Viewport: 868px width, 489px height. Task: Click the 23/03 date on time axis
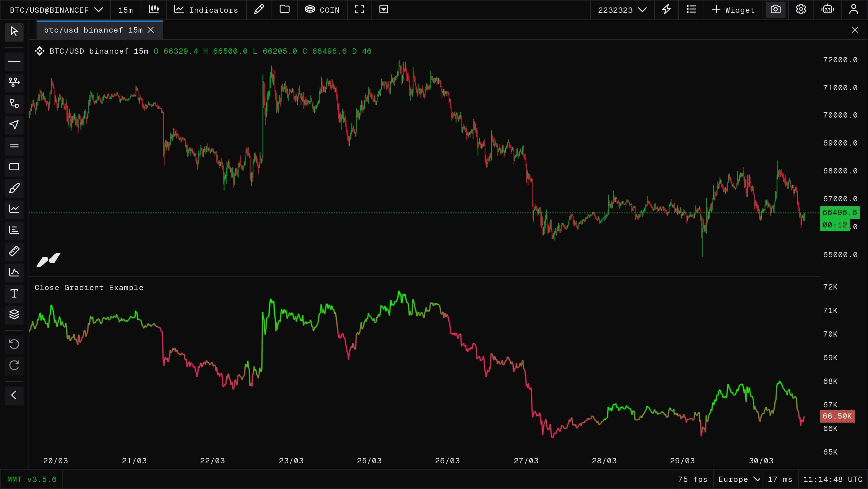pos(291,461)
